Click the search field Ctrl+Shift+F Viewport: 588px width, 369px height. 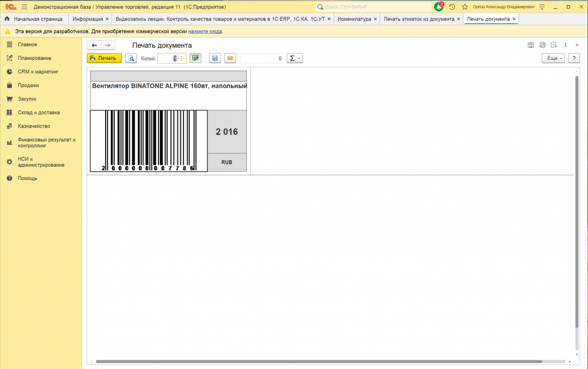coord(374,7)
